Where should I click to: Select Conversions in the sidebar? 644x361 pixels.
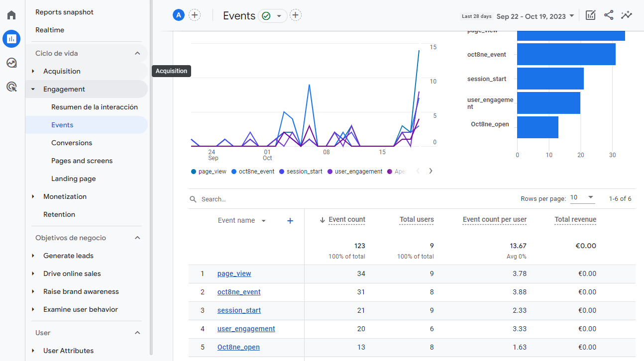[x=72, y=143]
